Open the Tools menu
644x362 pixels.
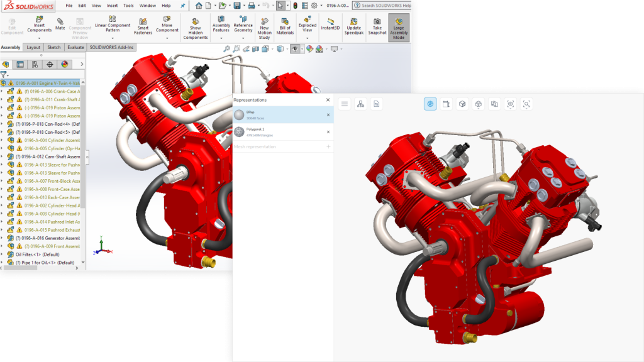tap(128, 6)
